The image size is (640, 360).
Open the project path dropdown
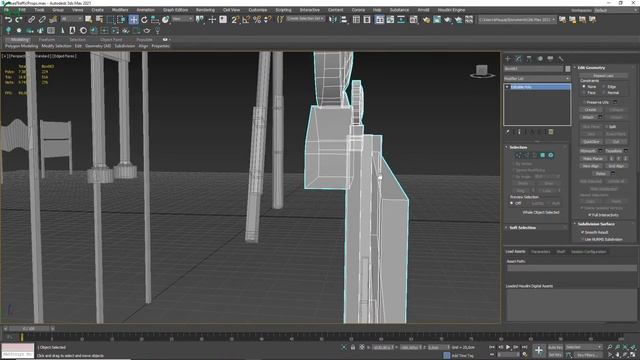[517, 19]
